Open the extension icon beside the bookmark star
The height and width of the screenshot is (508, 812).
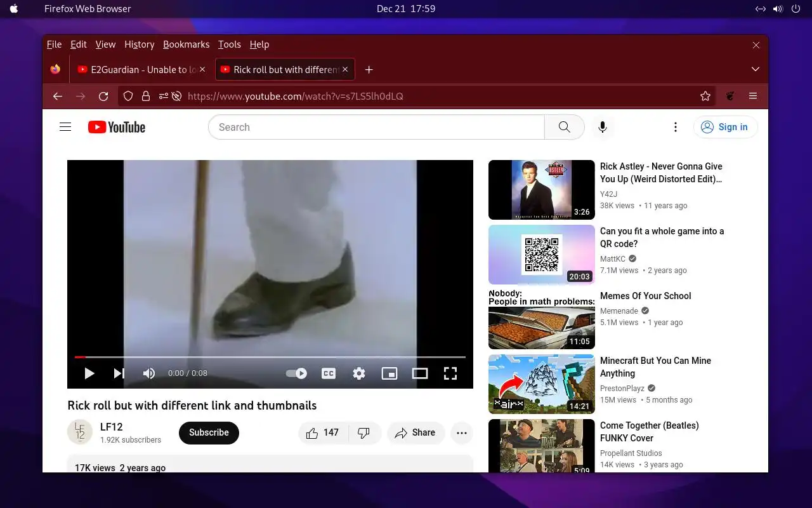(x=730, y=96)
